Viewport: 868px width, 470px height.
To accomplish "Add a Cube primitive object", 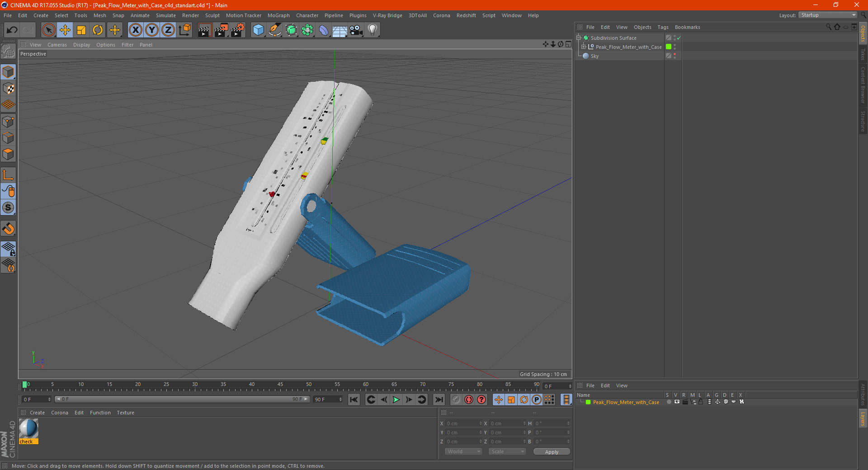I will 258,30.
